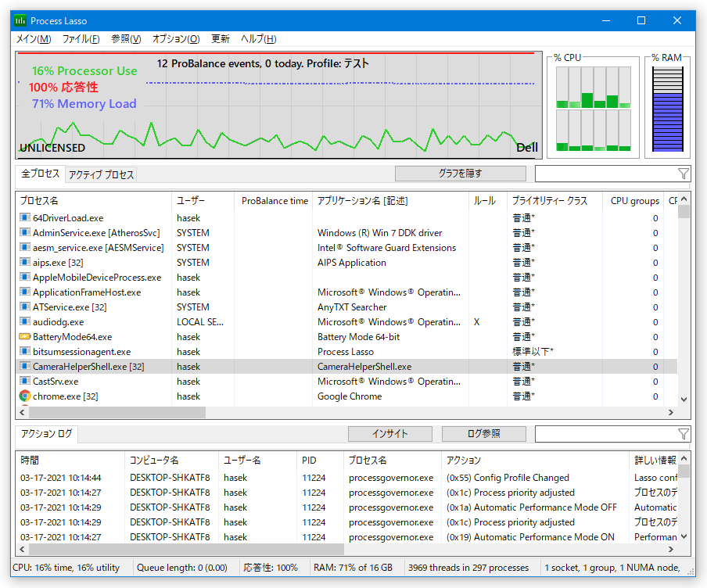707x588 pixels.
Task: Open the 更新 menu
Action: pyautogui.click(x=221, y=39)
